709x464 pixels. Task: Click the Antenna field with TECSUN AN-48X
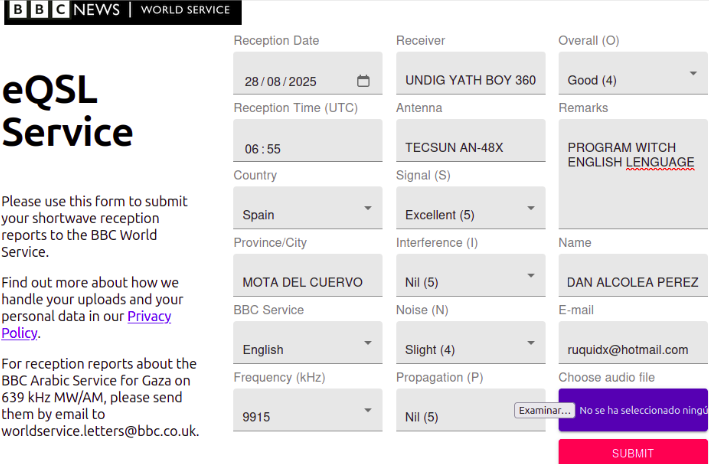[x=470, y=147]
